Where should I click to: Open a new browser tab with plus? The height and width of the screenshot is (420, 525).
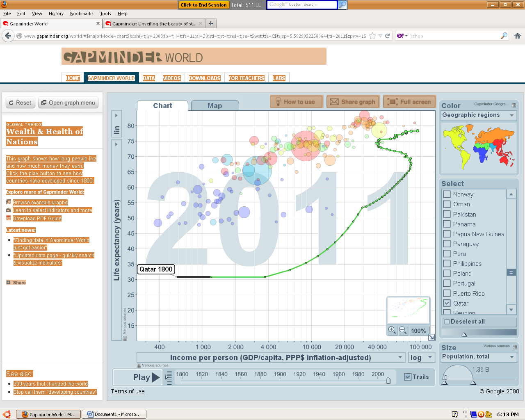coord(211,23)
